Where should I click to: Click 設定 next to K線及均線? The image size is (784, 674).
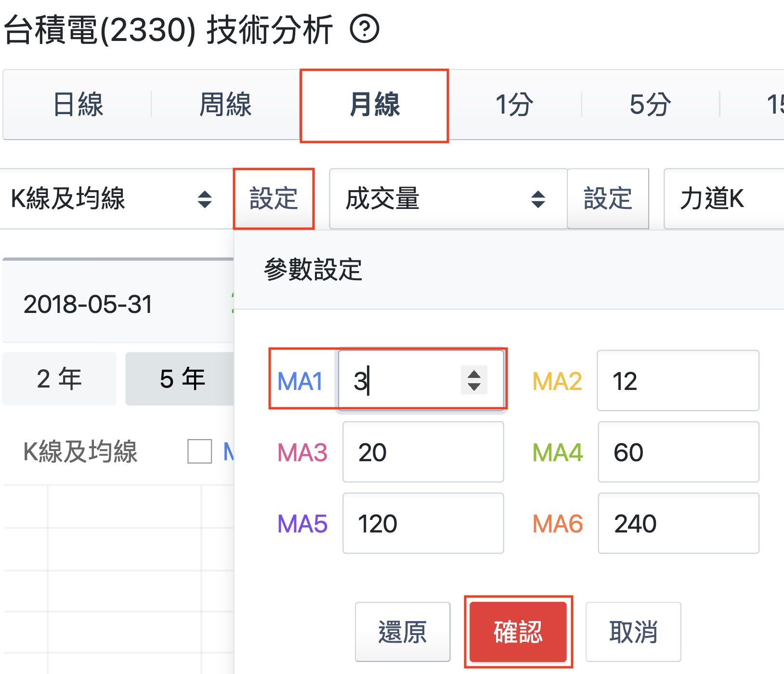click(274, 199)
